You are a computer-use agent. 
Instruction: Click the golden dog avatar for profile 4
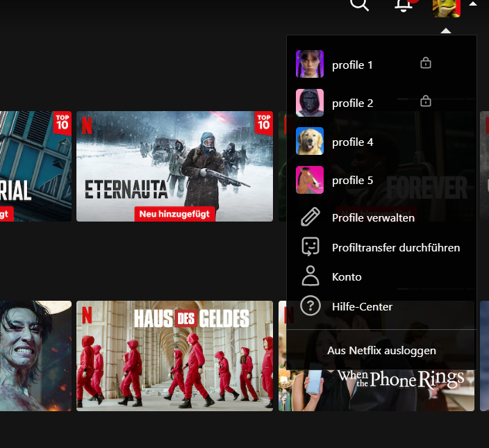(x=309, y=141)
